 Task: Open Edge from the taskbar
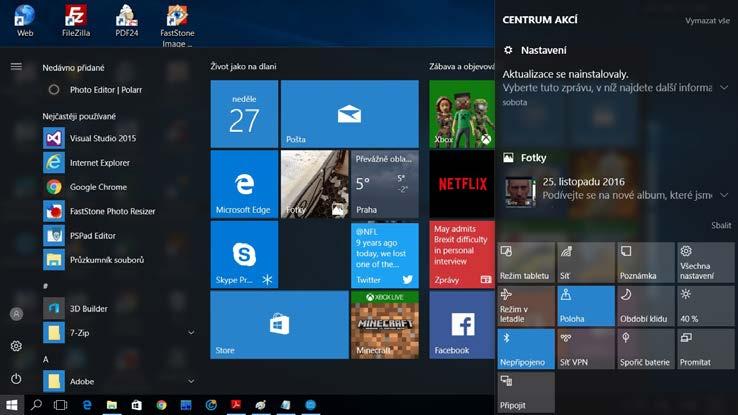click(x=87, y=405)
